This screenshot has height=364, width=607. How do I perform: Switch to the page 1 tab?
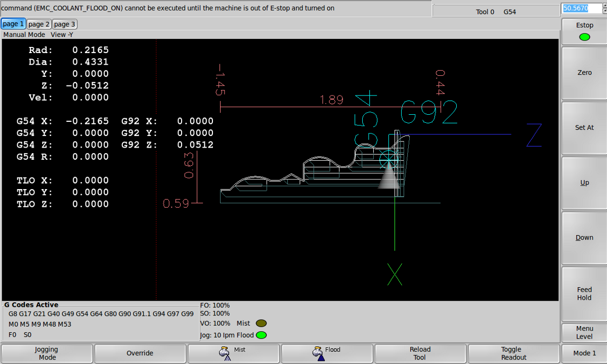[14, 24]
